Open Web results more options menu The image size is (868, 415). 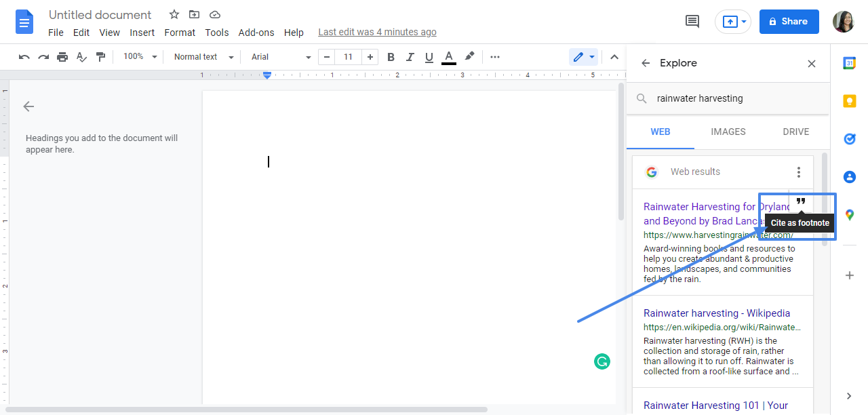pyautogui.click(x=799, y=172)
